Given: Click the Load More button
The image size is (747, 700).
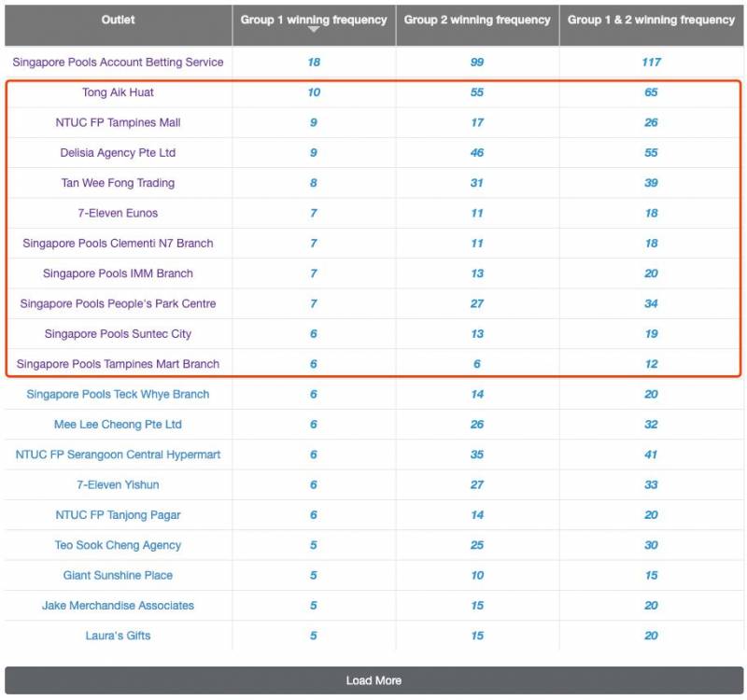Looking at the screenshot, I should [x=373, y=680].
